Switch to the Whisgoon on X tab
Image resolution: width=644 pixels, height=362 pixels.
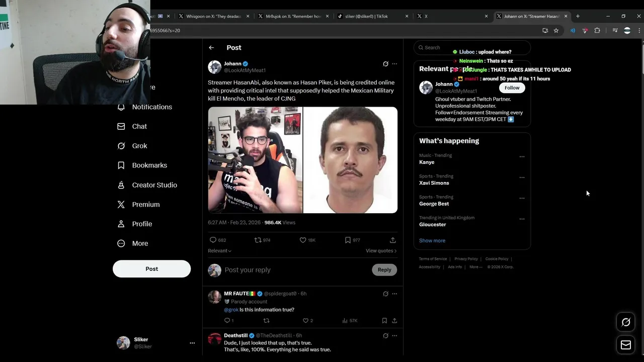(213, 16)
